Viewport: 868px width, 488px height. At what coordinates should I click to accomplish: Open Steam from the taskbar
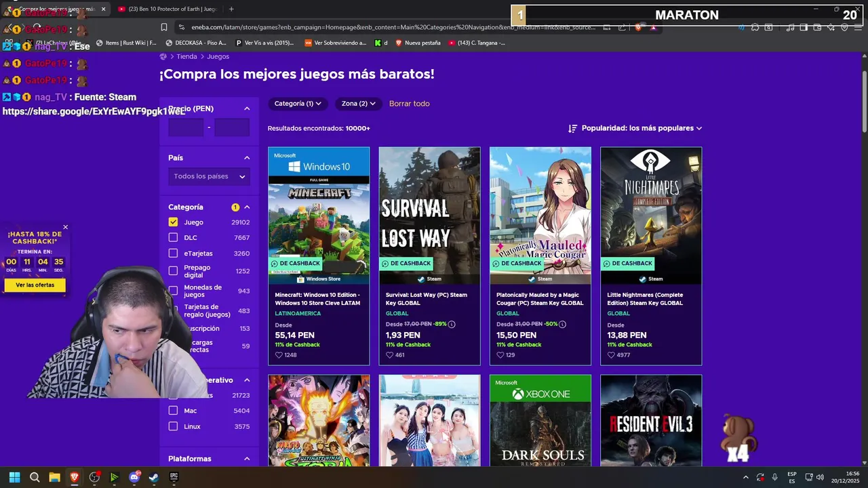154,477
